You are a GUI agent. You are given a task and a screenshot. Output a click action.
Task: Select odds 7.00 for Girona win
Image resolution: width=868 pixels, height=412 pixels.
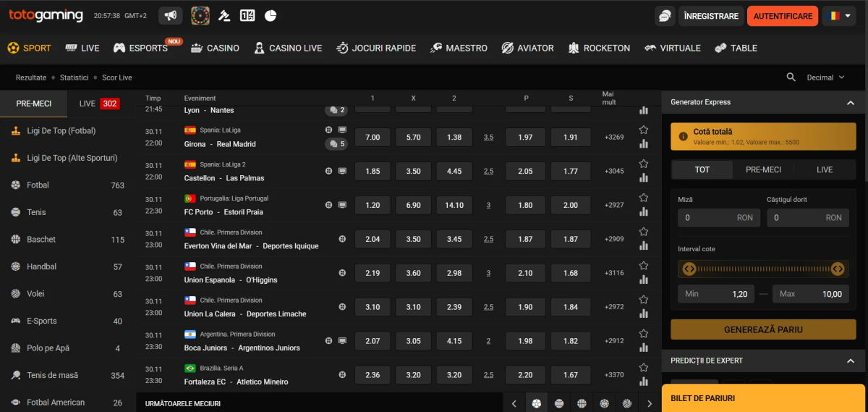[x=373, y=137]
